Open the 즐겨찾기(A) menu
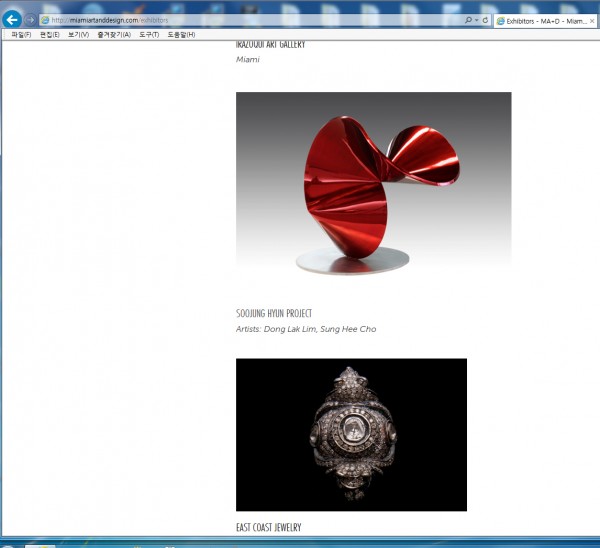The image size is (600, 548). click(114, 35)
